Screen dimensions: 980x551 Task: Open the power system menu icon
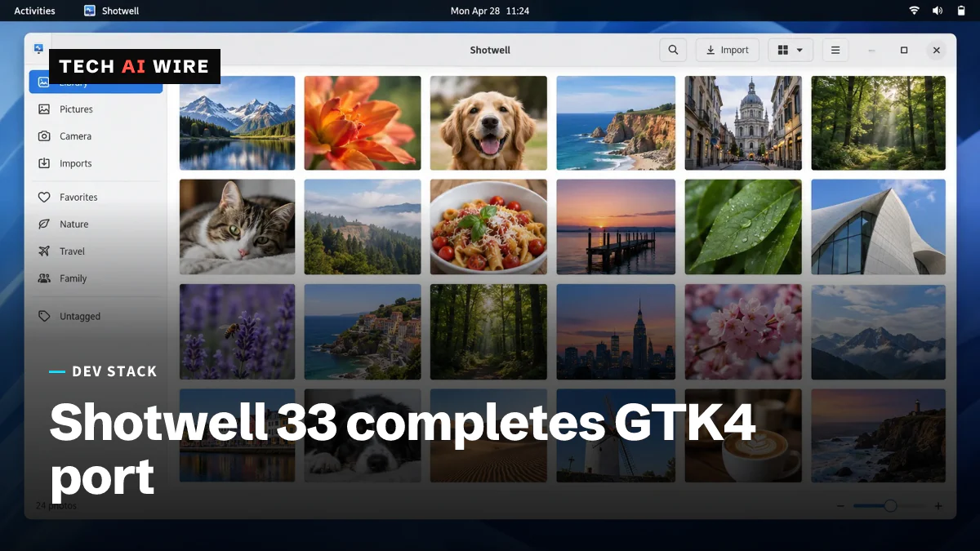(960, 11)
